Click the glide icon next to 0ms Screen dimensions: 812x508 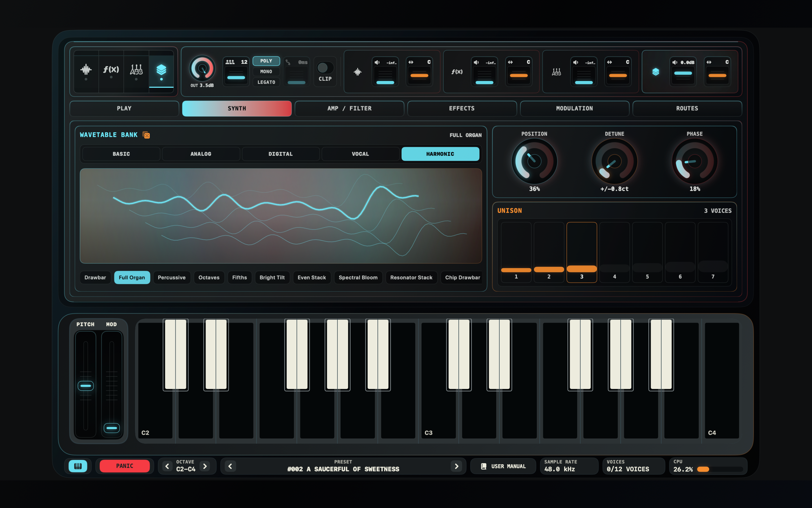288,62
